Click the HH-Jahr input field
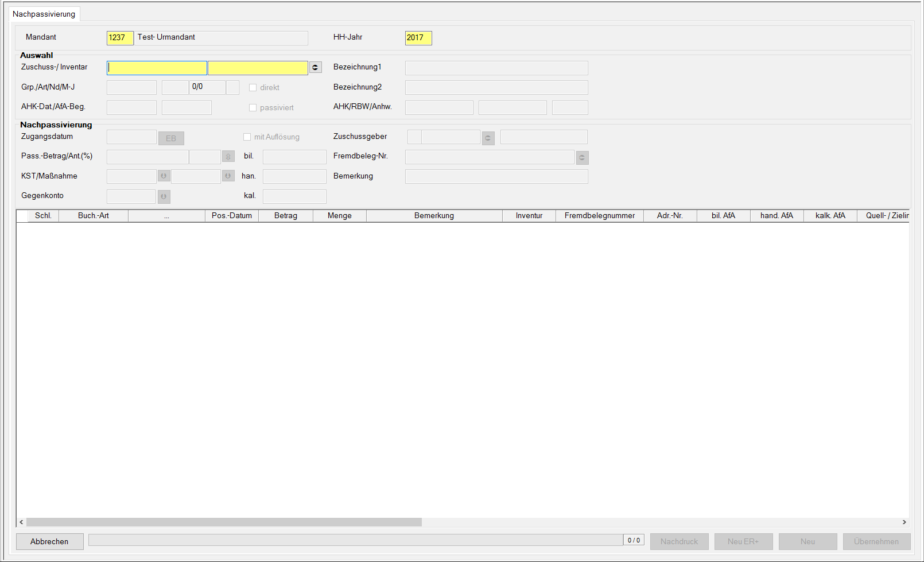Image resolution: width=924 pixels, height=562 pixels. (x=418, y=38)
